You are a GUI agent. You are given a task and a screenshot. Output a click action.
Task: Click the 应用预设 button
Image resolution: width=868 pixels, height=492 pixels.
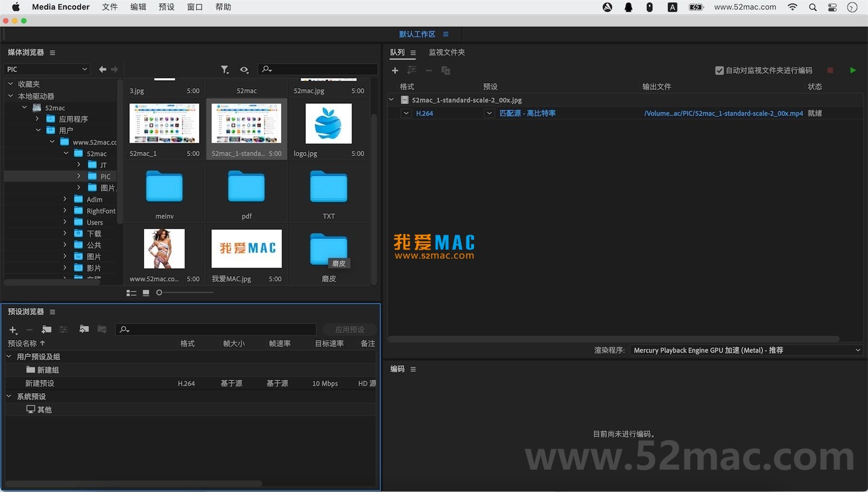coord(350,330)
